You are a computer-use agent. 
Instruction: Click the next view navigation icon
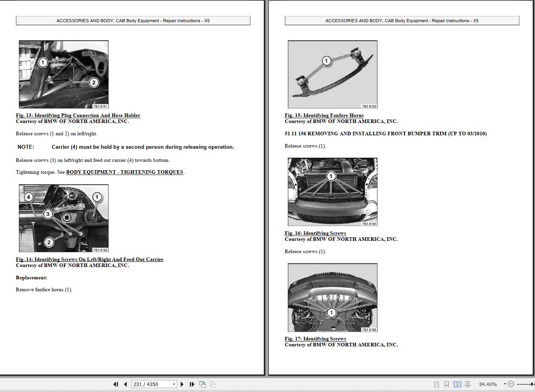click(212, 384)
